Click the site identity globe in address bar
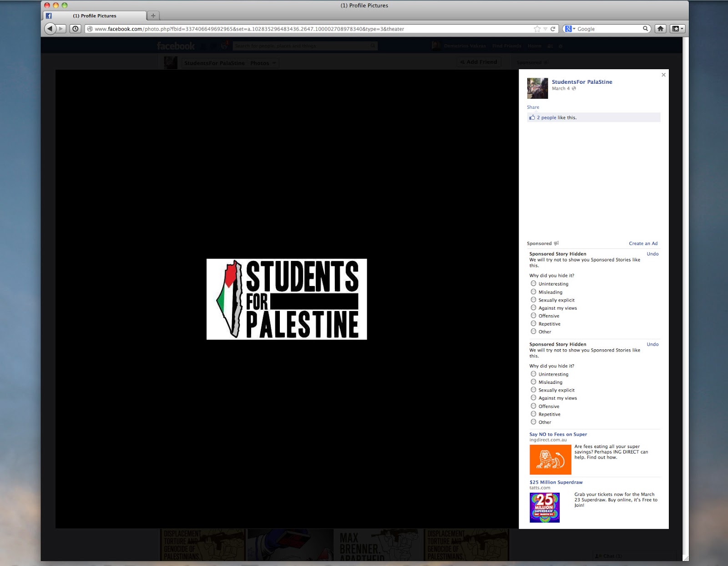 [x=90, y=29]
